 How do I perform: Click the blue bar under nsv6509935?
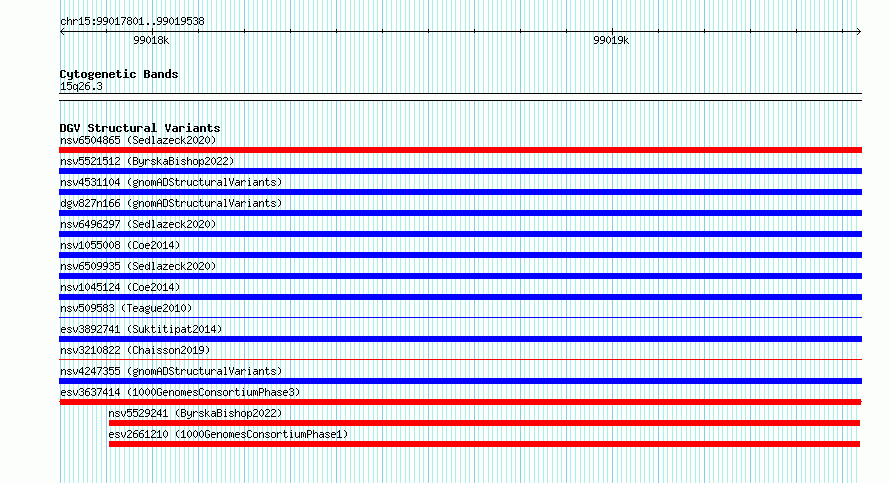click(x=460, y=276)
